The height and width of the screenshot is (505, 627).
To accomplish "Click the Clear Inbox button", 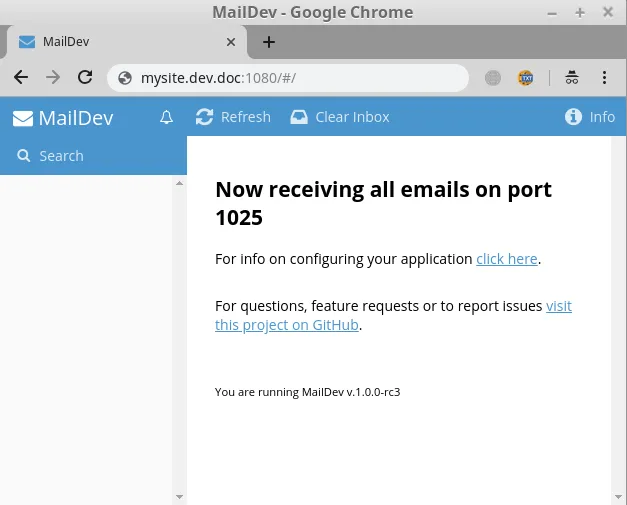I will (340, 117).
